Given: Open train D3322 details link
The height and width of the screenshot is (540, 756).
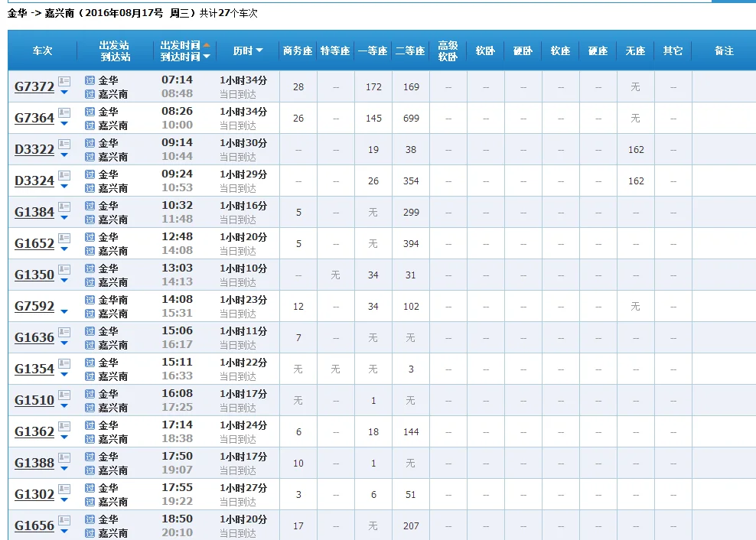Looking at the screenshot, I should 33,149.
